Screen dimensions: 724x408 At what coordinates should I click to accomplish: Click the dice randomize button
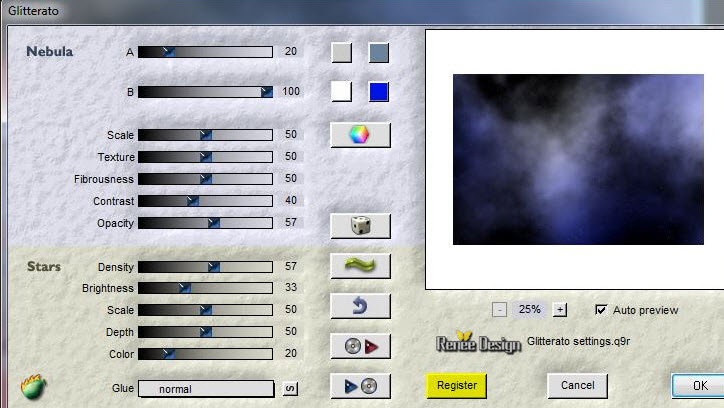point(360,226)
